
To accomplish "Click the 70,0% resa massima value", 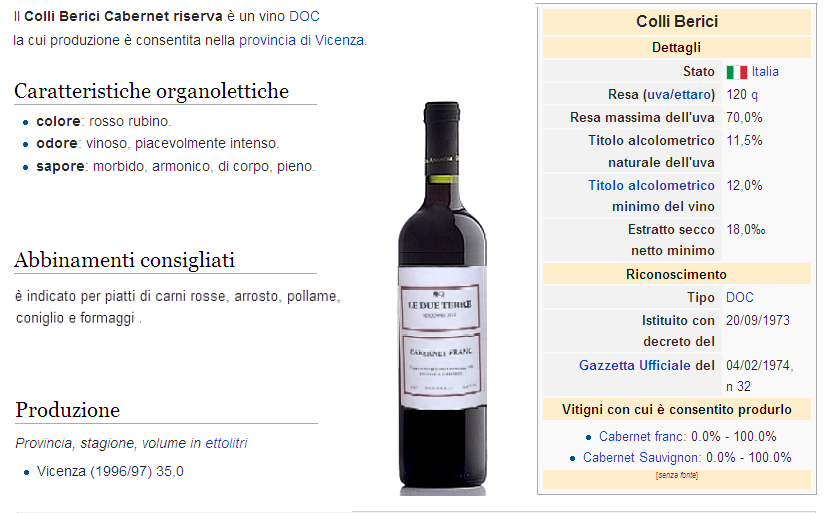I will click(744, 117).
